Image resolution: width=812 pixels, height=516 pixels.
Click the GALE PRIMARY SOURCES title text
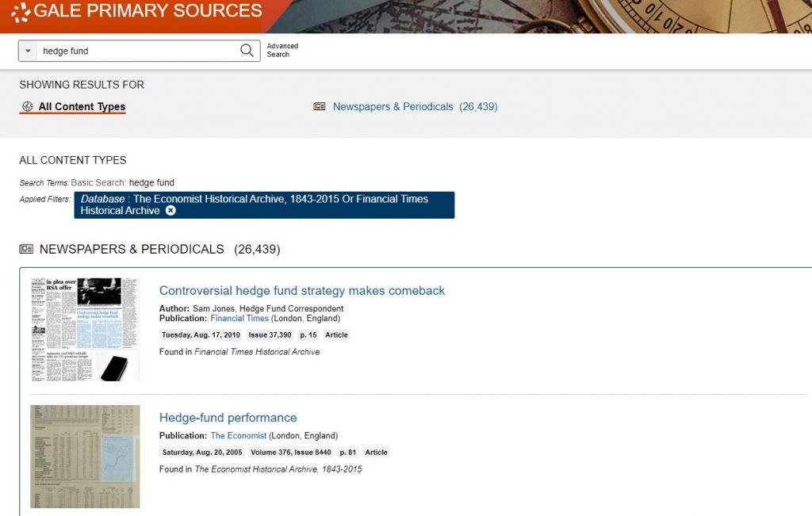tap(147, 11)
